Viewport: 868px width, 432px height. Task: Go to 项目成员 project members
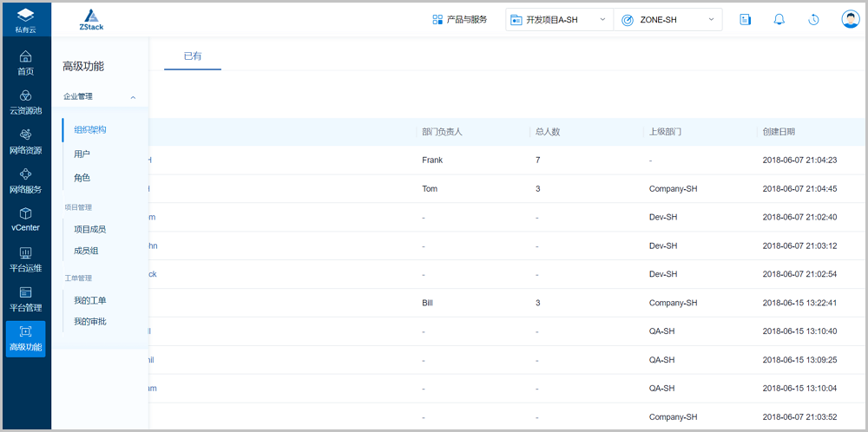[x=90, y=229]
